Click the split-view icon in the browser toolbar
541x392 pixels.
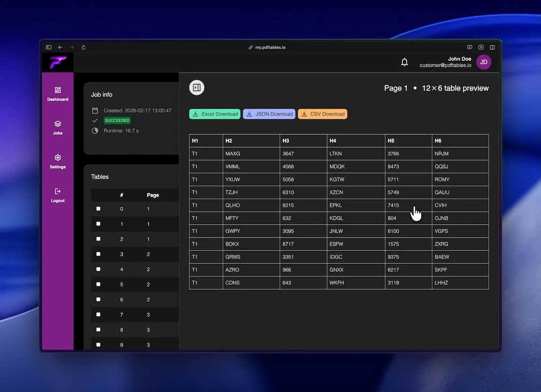pyautogui.click(x=492, y=47)
